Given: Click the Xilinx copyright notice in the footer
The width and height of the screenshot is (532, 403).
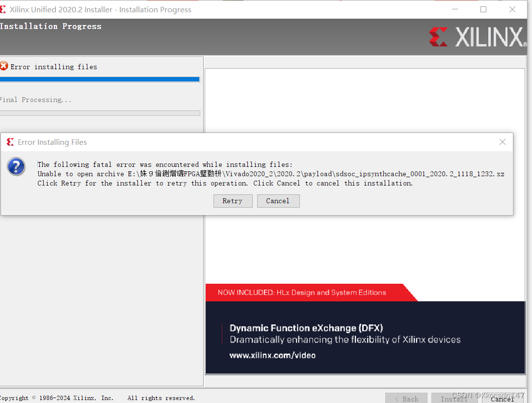Looking at the screenshot, I should pos(97,398).
